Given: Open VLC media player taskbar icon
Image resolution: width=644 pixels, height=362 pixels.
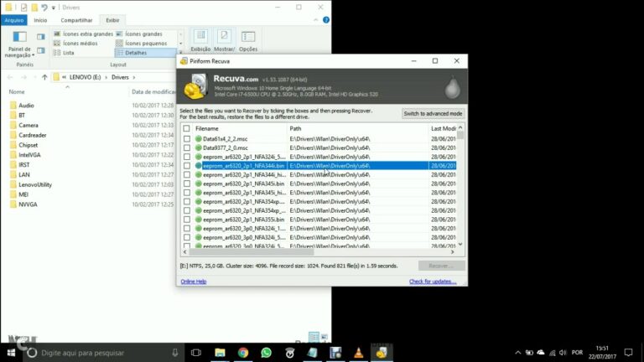Looking at the screenshot, I should (359, 353).
